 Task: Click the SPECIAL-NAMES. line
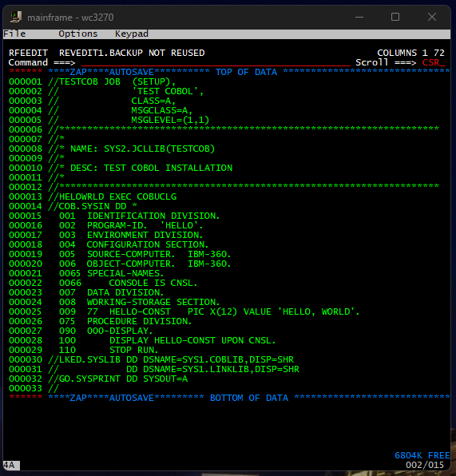[125, 273]
